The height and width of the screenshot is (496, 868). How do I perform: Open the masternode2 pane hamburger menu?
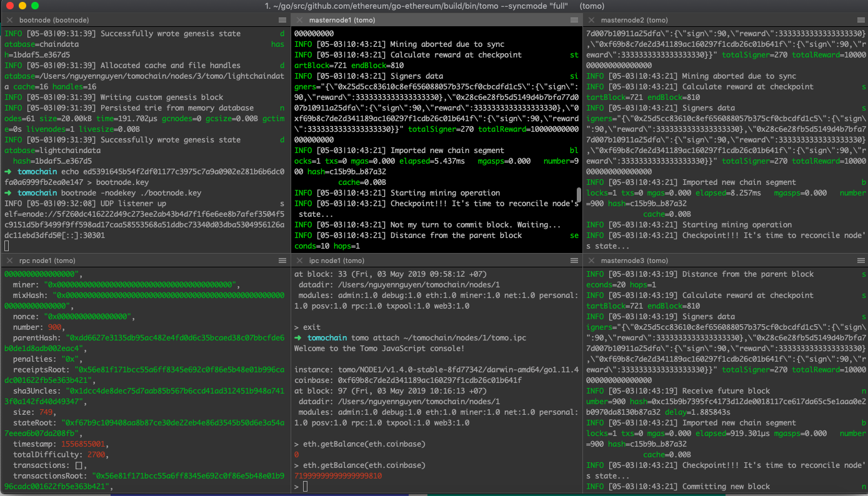point(861,21)
